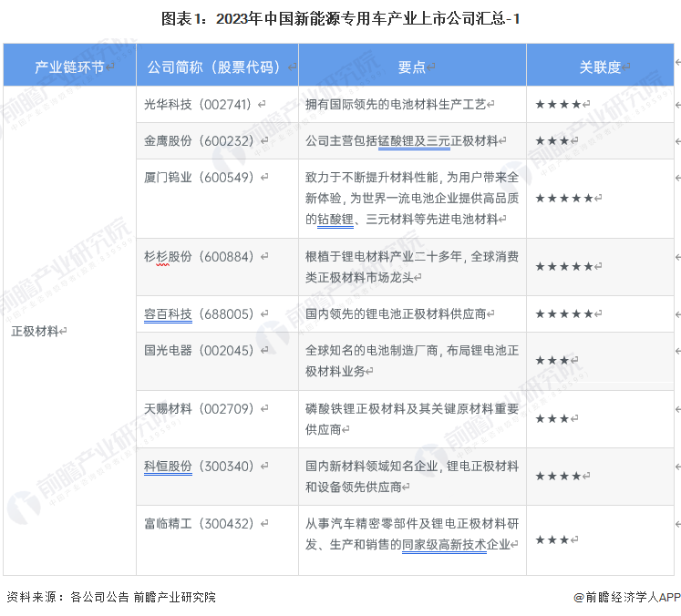Click the '@前瞻经济学人APP' attribution text
This screenshot has height=616, width=681.
(625, 598)
